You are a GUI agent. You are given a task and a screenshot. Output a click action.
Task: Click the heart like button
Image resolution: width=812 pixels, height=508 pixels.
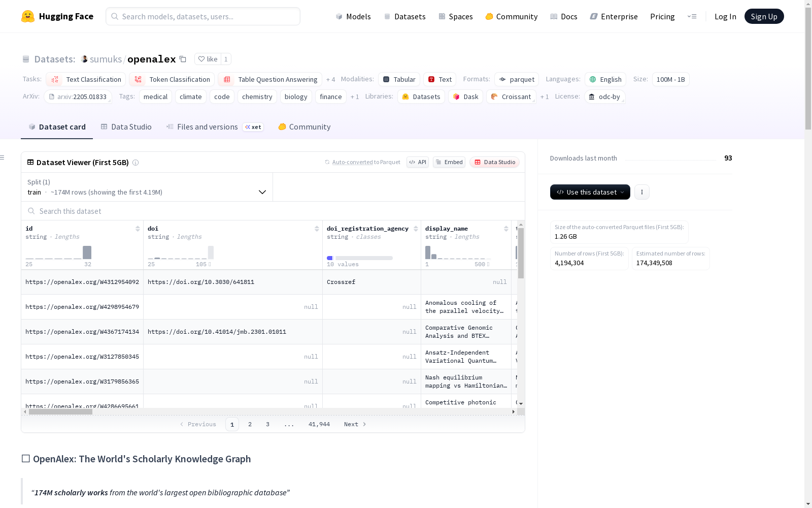pyautogui.click(x=208, y=59)
